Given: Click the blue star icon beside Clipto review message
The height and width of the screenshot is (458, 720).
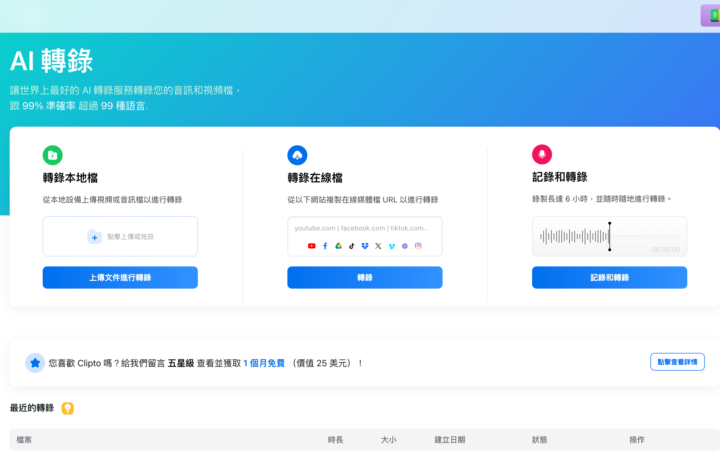Looking at the screenshot, I should [35, 363].
